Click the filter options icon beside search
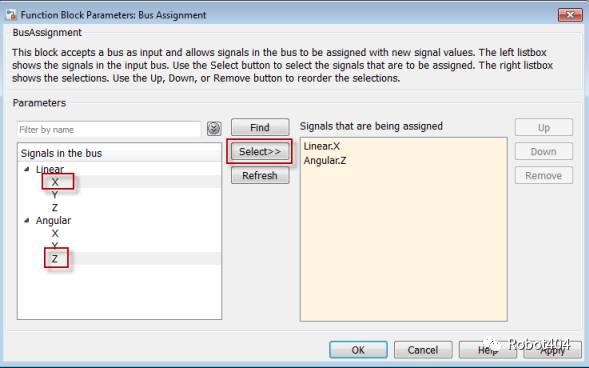Viewport: 589px width, 368px height. pyautogui.click(x=214, y=129)
